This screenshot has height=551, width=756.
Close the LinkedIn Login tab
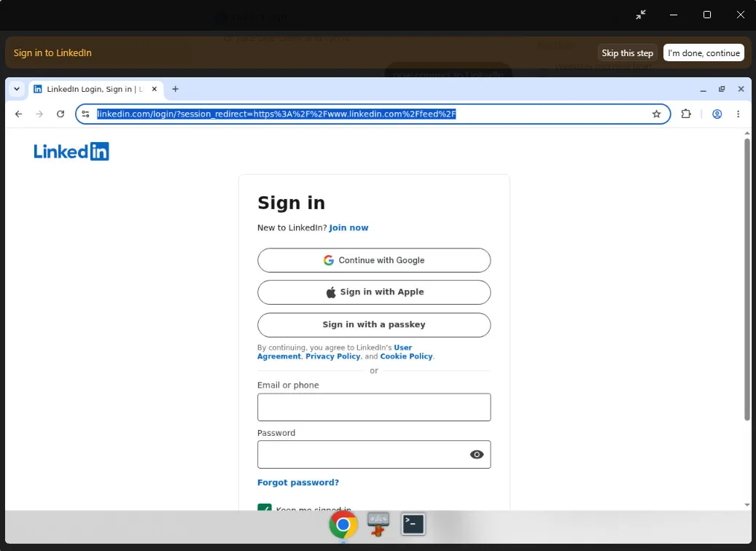(x=155, y=89)
